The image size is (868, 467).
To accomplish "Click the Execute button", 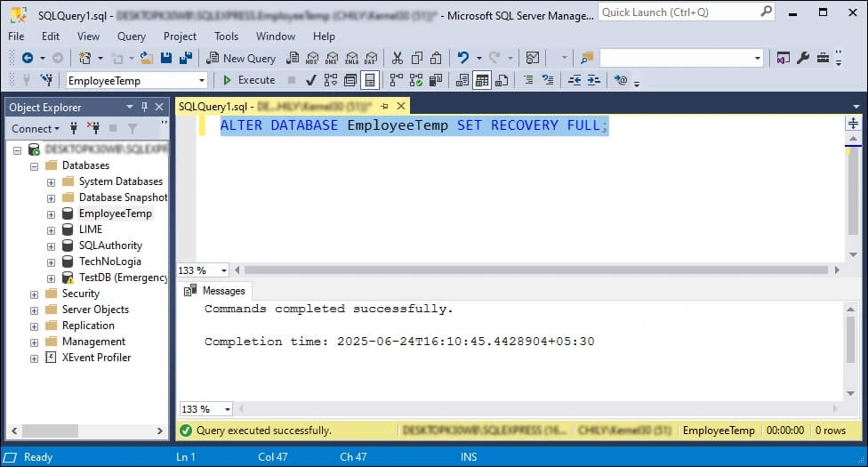I will click(x=248, y=80).
